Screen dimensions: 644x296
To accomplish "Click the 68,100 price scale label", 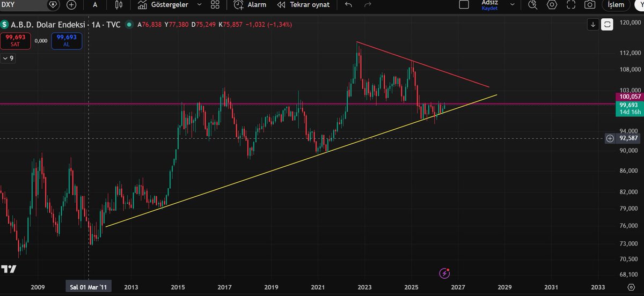I will click(630, 274).
